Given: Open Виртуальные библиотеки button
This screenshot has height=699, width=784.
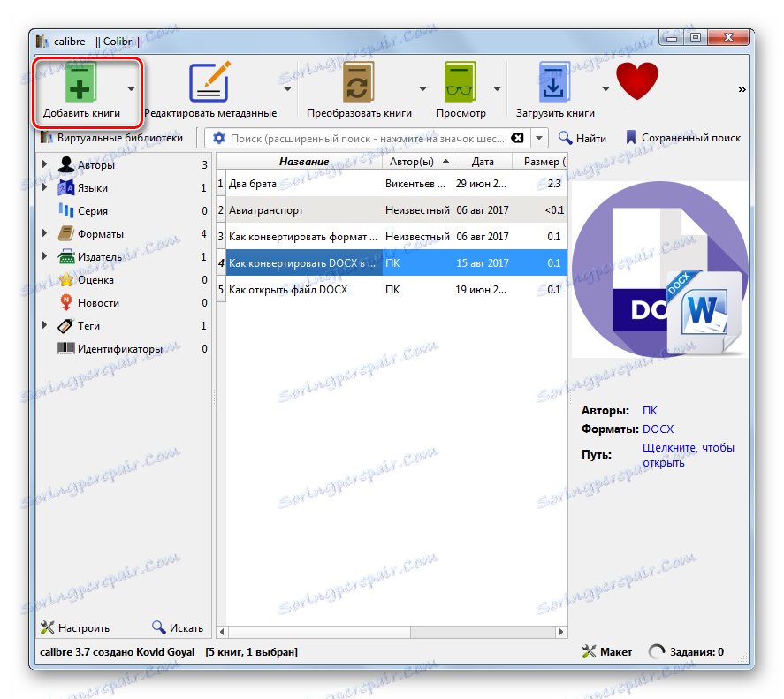Looking at the screenshot, I should 111,138.
